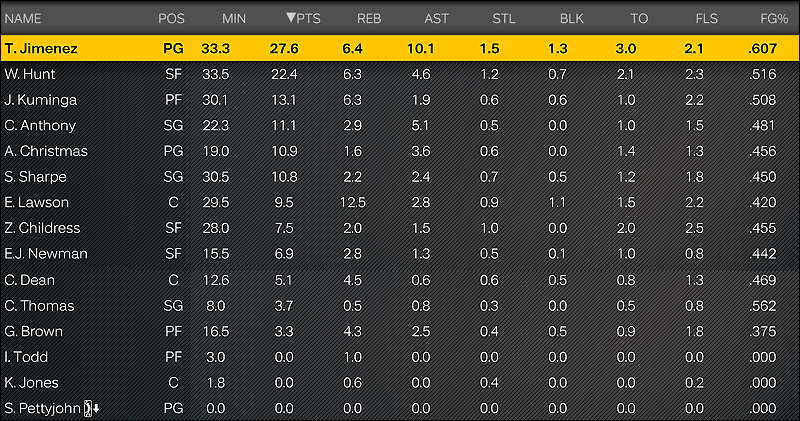800x421 pixels.
Task: Select player J. Kuminga
Action: (x=400, y=100)
